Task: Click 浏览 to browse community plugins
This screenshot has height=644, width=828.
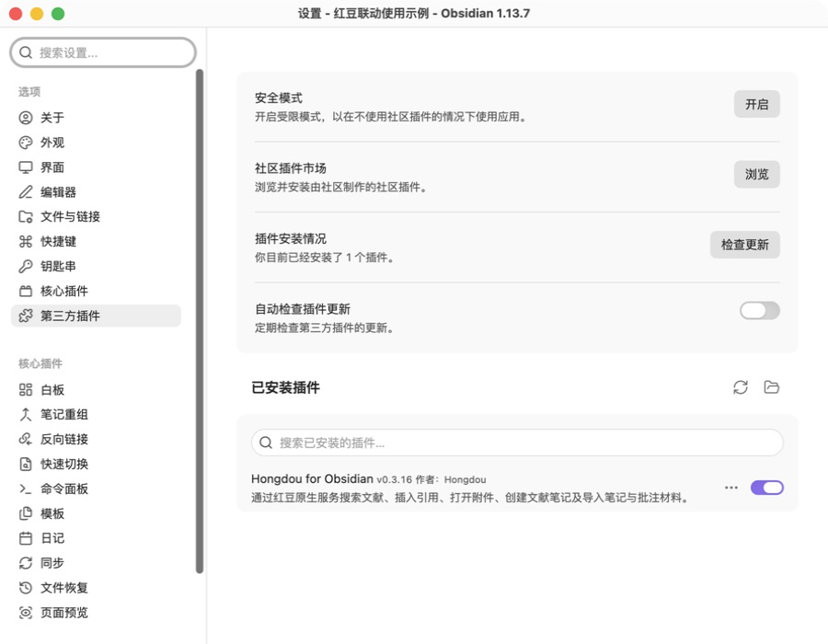Action: tap(757, 174)
